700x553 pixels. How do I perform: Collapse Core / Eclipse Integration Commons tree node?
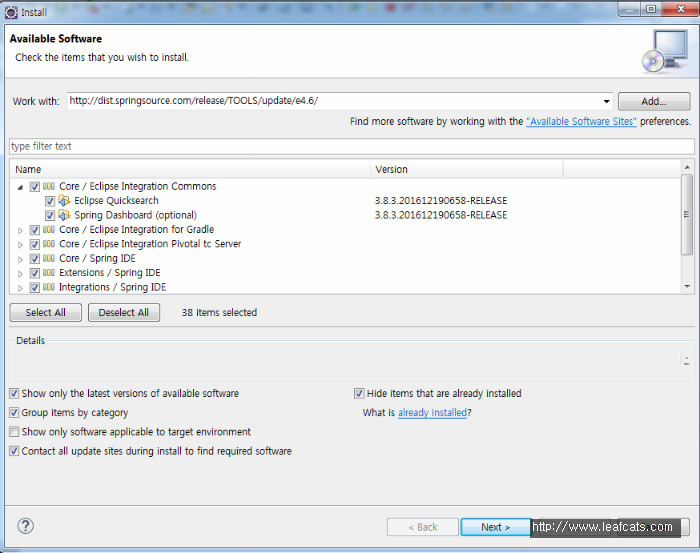coord(20,187)
